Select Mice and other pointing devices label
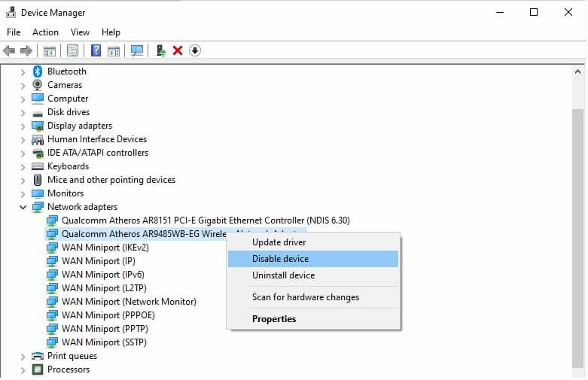Viewport: 588px width, 380px height. (x=111, y=180)
